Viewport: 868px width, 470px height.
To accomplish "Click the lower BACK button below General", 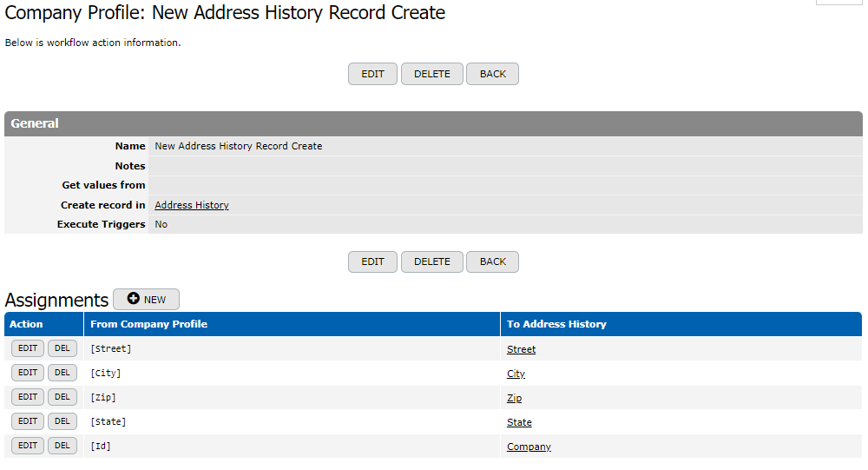I will coord(492,261).
